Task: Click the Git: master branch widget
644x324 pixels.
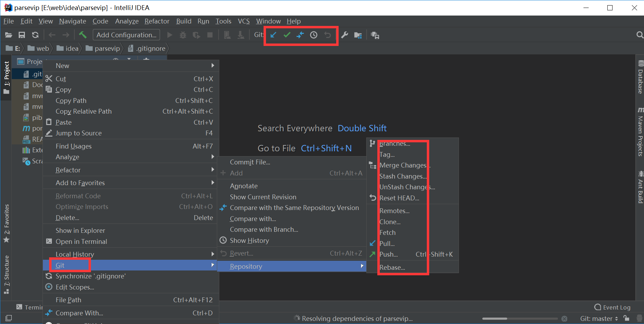Action: [599, 318]
